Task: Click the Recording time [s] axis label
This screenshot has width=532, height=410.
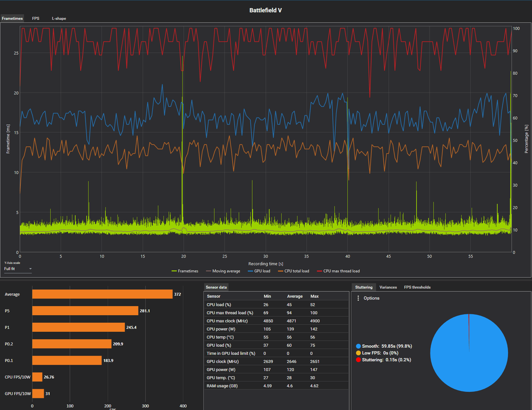Action: tap(266, 264)
